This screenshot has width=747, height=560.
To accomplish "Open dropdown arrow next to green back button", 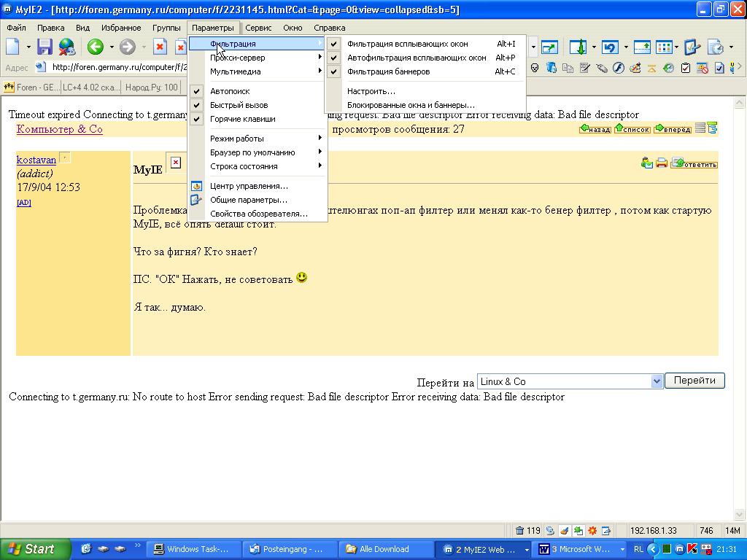I will point(112,47).
